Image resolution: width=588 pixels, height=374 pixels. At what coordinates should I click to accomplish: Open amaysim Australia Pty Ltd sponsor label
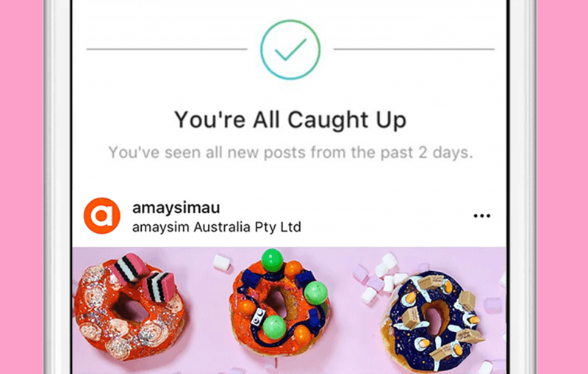[x=216, y=227]
